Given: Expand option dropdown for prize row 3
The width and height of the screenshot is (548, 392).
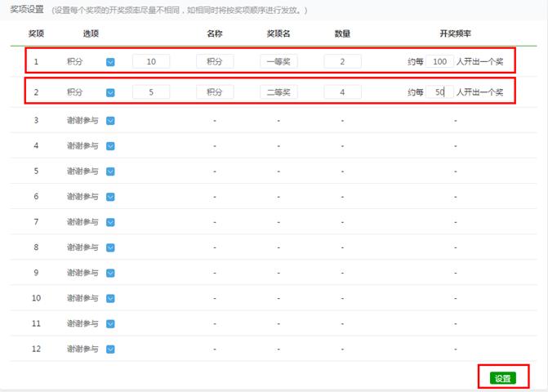Looking at the screenshot, I should 110,121.
